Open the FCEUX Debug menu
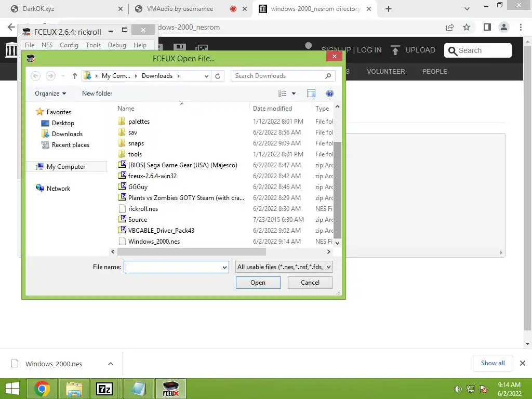This screenshot has width=532, height=399. point(117,45)
